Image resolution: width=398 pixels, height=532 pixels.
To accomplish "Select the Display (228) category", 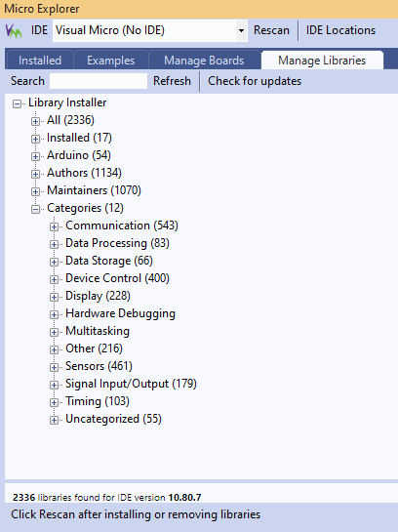I will click(x=98, y=296).
